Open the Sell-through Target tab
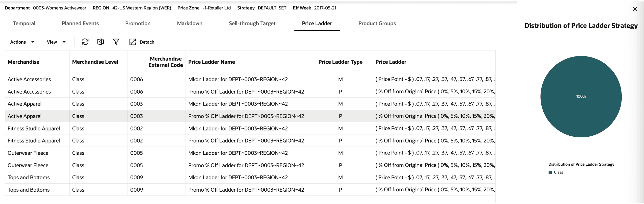 252,23
